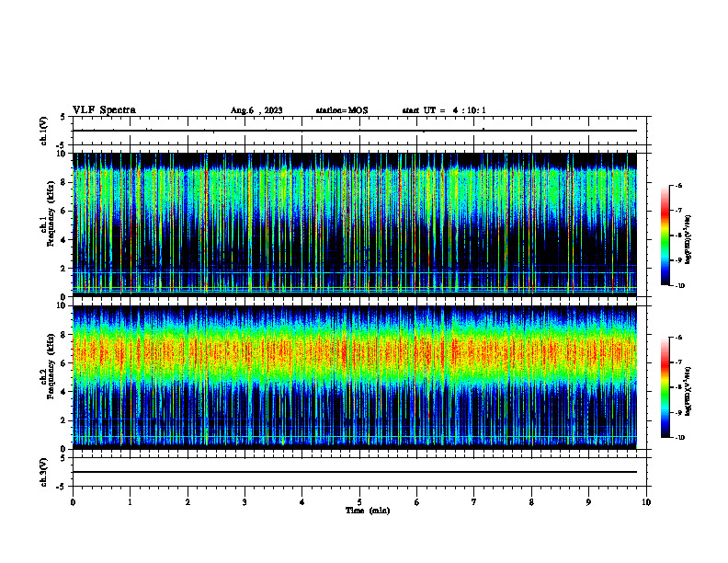Click the "5" tick on the ch.1(V) axis
This screenshot has height=563, width=728.
(63, 117)
